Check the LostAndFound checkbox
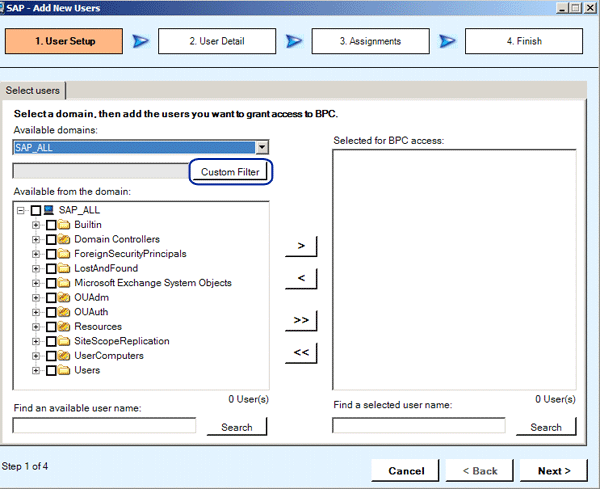This screenshot has height=489, width=600. pos(51,268)
